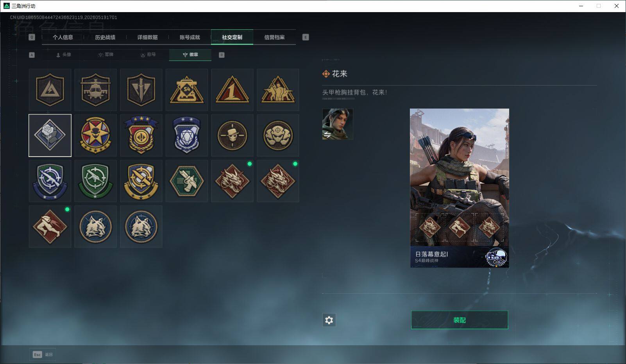Click the 三角洲行动 app icon in title bar
Image resolution: width=626 pixels, height=364 pixels.
point(6,6)
